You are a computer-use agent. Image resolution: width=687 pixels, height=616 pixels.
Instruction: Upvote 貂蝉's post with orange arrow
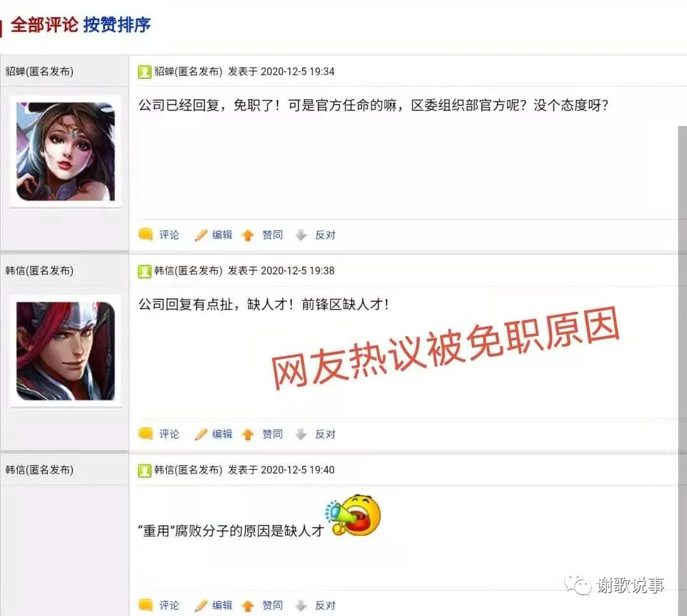pyautogui.click(x=248, y=235)
